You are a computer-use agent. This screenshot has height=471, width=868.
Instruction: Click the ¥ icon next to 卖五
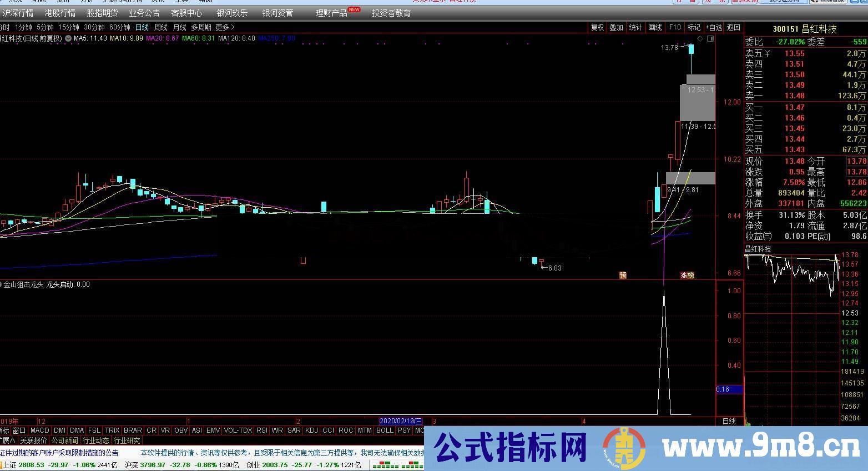pyautogui.click(x=767, y=53)
